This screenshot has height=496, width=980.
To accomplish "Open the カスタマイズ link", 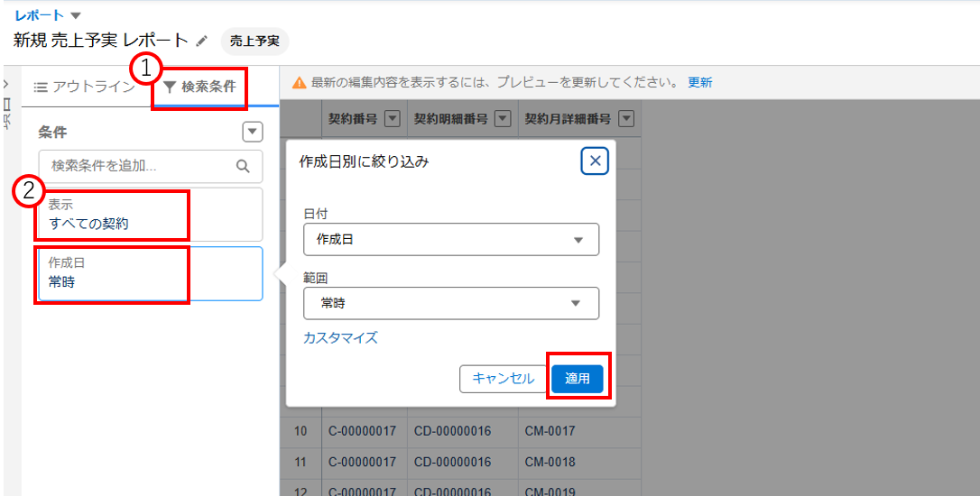I will point(340,338).
